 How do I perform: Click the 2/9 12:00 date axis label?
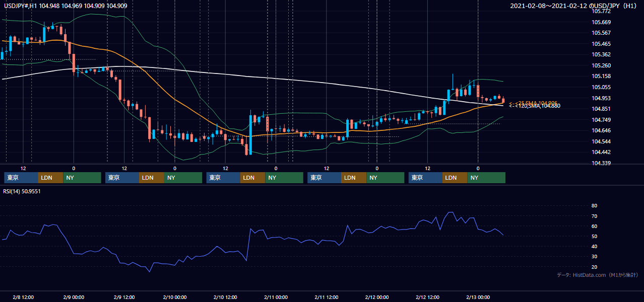tap(124, 297)
